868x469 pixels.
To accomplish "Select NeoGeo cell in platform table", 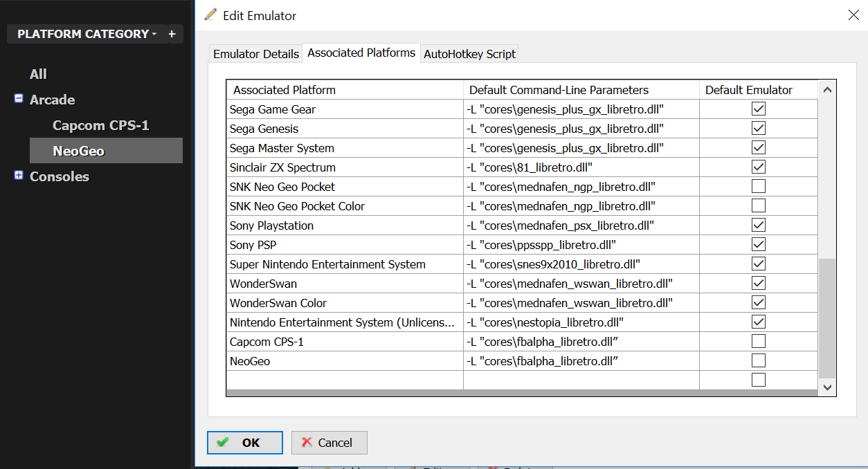I will 345,360.
